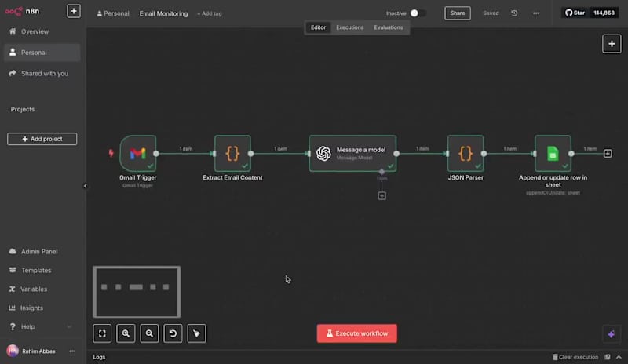Click the n8n logo
This screenshot has height=364, width=628.
coord(23,11)
